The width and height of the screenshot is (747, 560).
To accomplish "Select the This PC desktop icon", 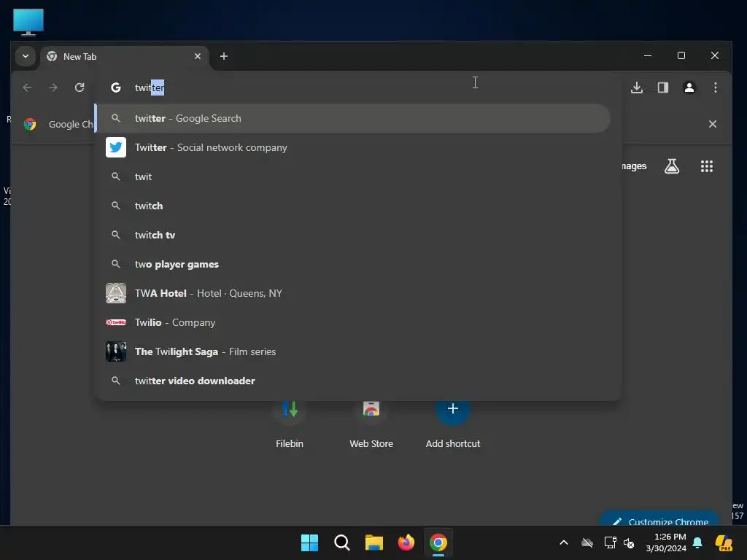I will coord(28,22).
